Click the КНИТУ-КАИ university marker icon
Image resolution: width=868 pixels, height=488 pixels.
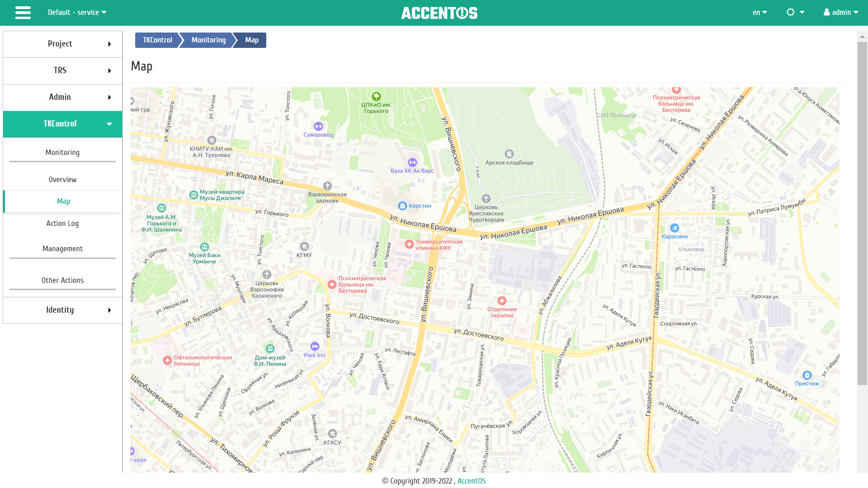(212, 140)
